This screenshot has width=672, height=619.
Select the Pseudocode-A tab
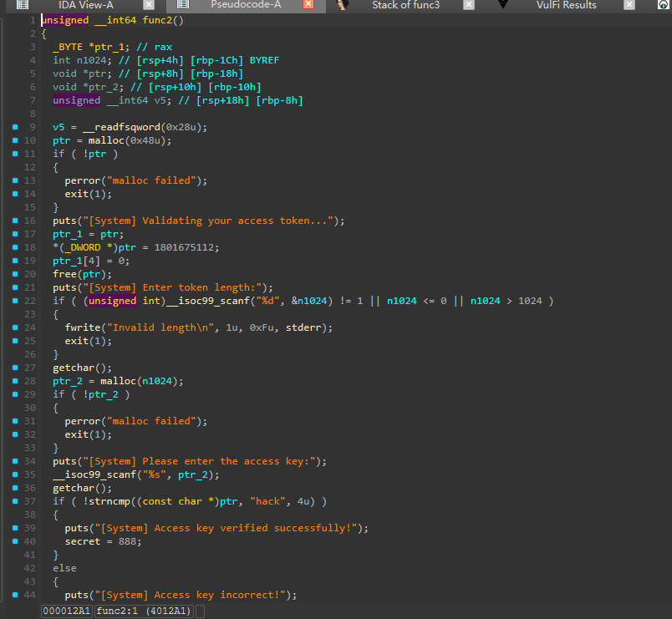pos(246,5)
